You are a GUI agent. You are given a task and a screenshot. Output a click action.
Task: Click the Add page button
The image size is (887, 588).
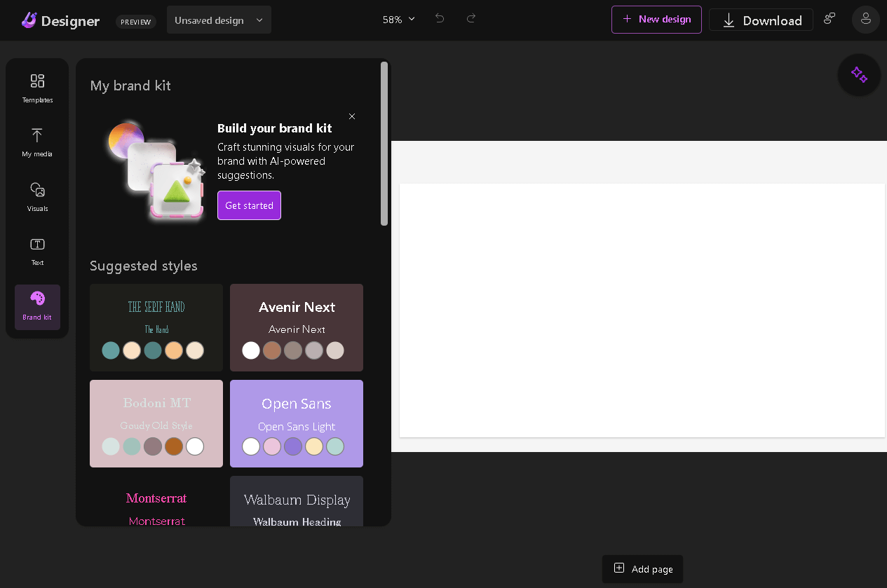click(x=642, y=569)
